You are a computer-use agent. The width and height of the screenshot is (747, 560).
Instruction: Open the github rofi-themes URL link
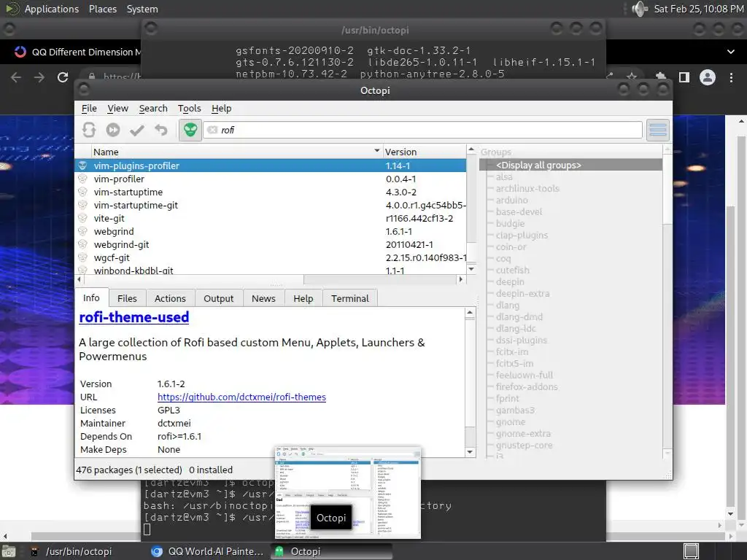(x=241, y=397)
